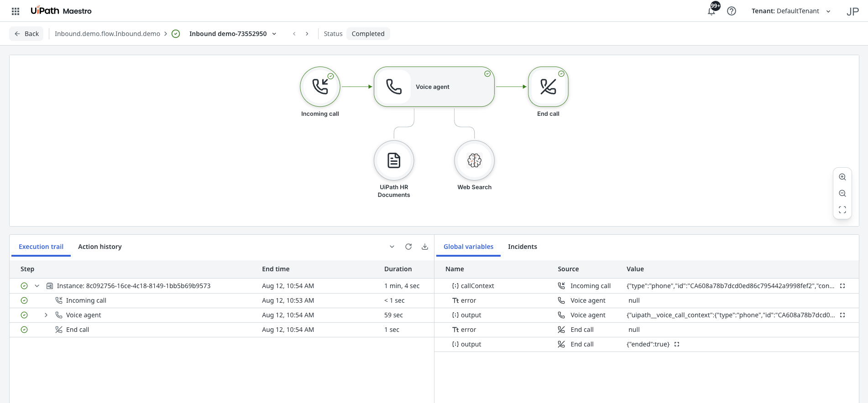The image size is (868, 403).
Task: Click the instance row status check icon
Action: point(24,286)
